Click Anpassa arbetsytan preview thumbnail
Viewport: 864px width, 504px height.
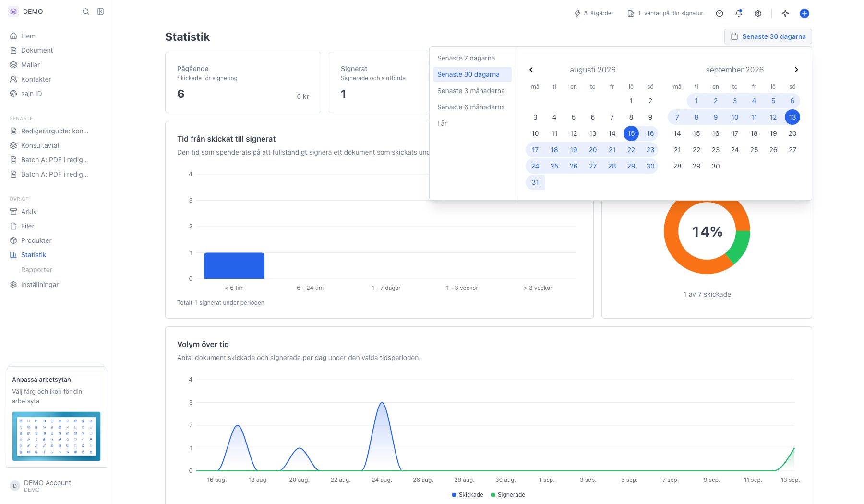click(56, 436)
